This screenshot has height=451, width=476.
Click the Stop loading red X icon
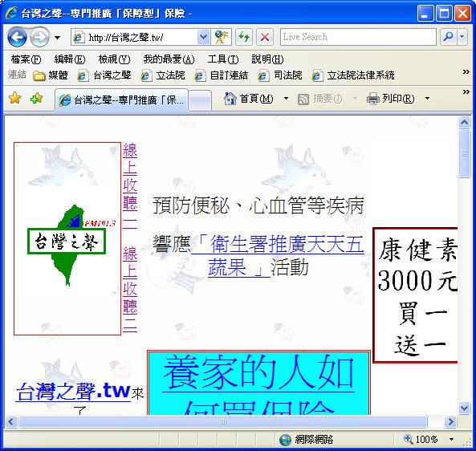coord(265,37)
